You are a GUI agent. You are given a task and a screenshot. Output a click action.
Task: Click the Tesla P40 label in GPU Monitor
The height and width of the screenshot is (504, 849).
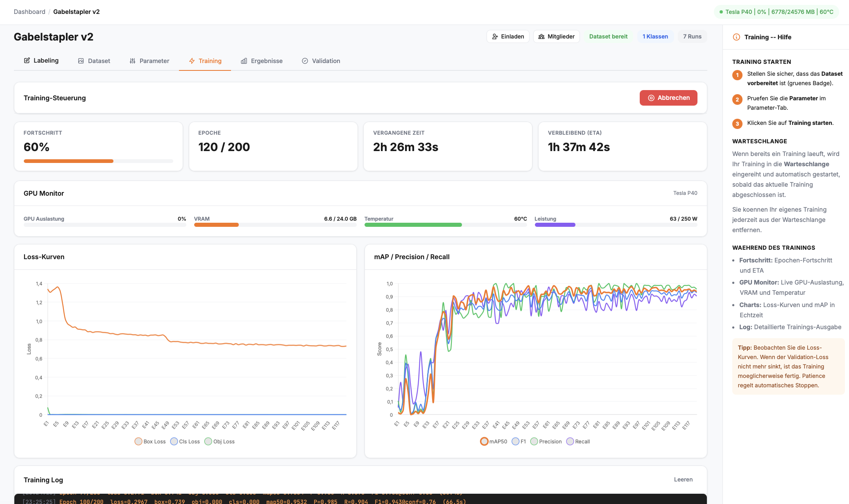tap(685, 193)
